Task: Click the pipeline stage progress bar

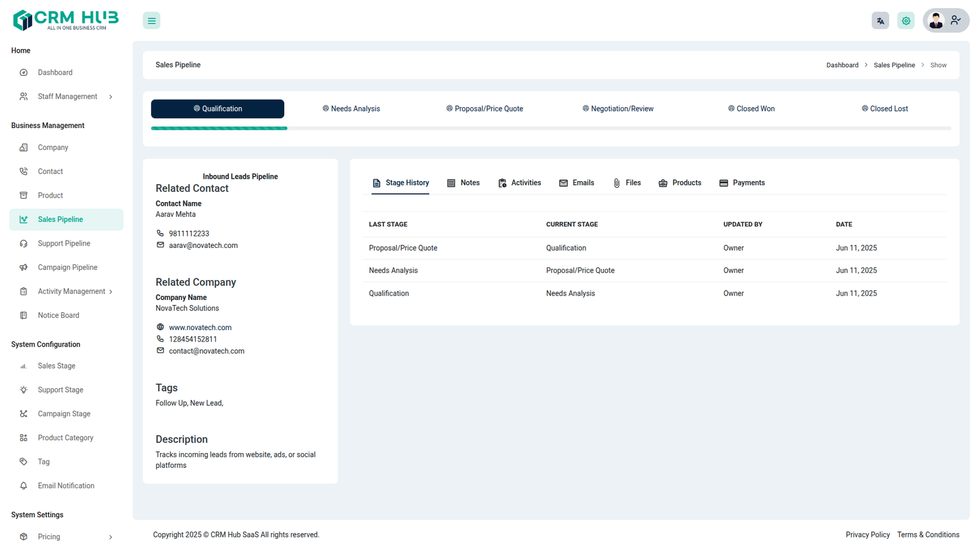Action: click(551, 129)
